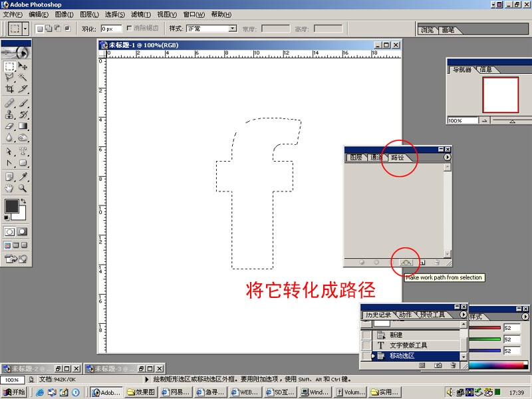The image size is (532, 399).
Task: Pick the Polygonal Lasso tool
Action: (9, 77)
